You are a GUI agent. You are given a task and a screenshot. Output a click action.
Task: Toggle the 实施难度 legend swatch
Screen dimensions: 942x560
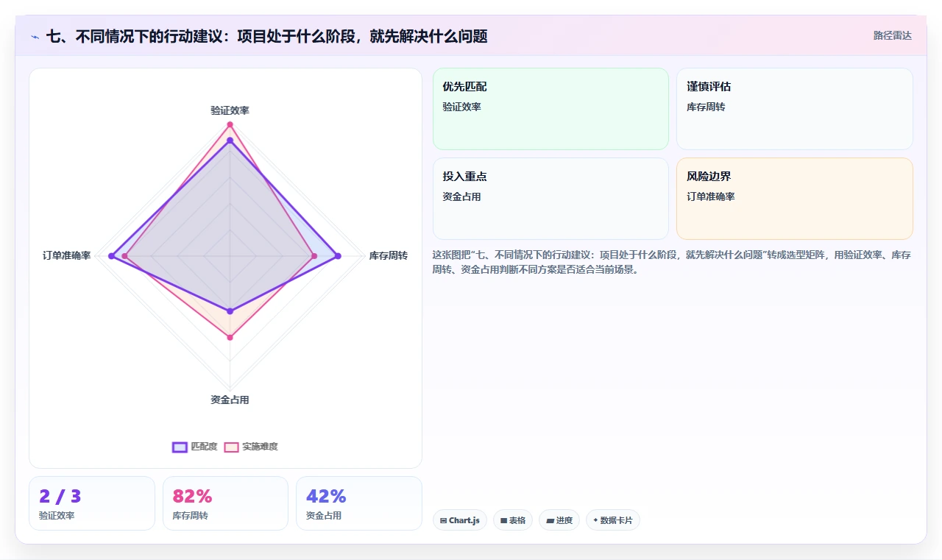tap(231, 447)
